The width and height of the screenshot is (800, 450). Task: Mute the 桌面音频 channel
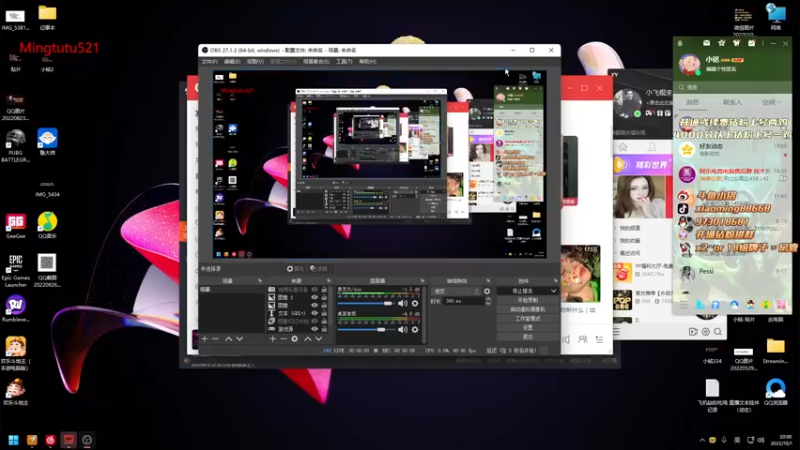[403, 330]
